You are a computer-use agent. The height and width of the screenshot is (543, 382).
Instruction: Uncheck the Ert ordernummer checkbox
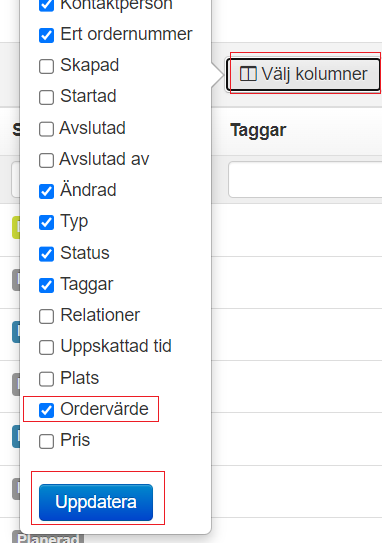(x=46, y=35)
